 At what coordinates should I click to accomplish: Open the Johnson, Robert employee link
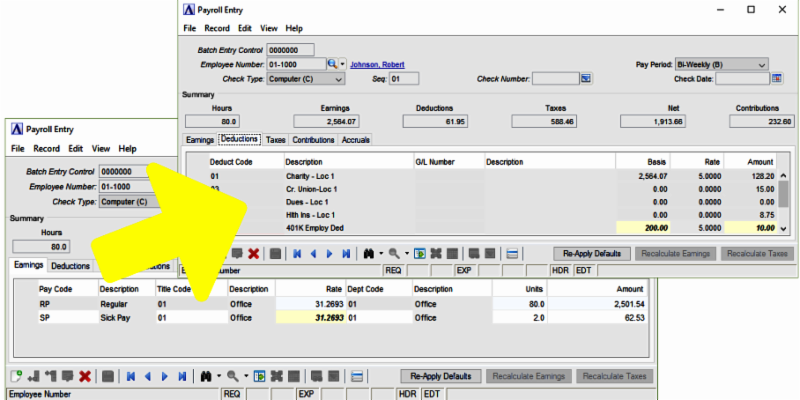pos(378,64)
